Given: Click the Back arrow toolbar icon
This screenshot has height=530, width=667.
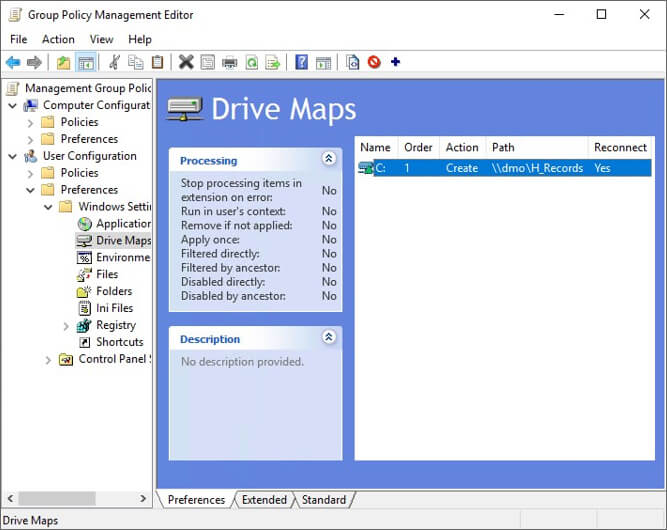Looking at the screenshot, I should (13, 63).
